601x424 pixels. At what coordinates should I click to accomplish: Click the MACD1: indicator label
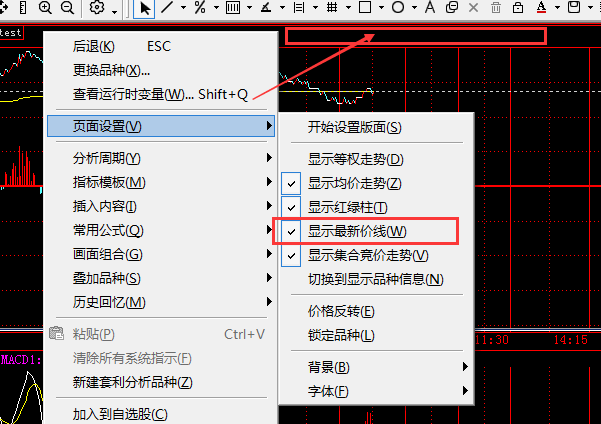point(21,360)
